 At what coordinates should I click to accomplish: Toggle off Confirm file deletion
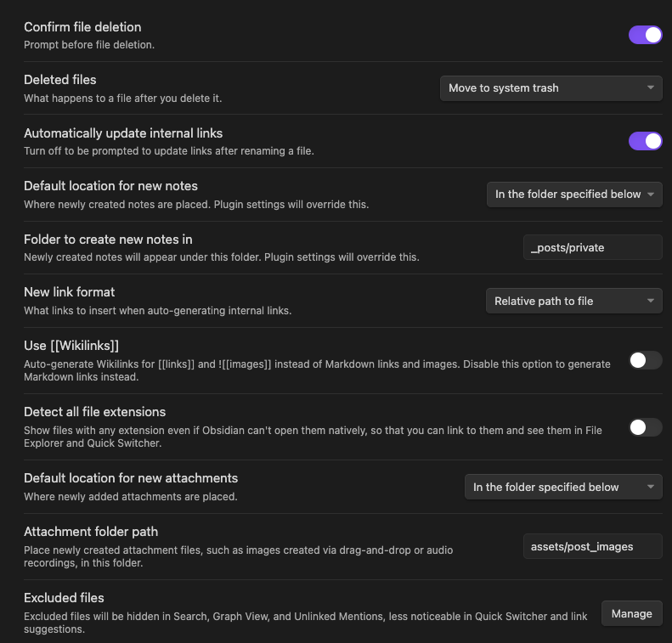[x=645, y=35]
